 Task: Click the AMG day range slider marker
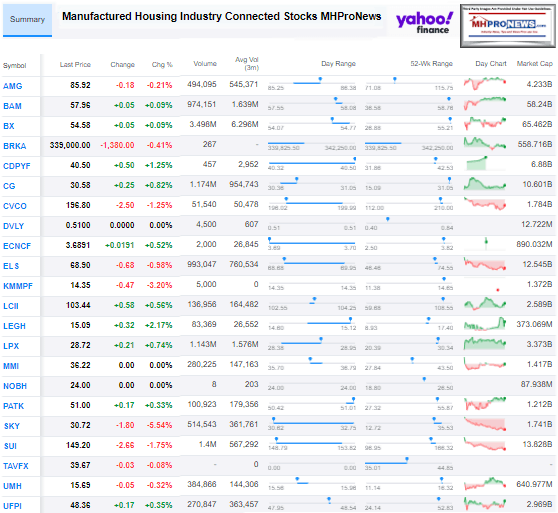point(320,79)
